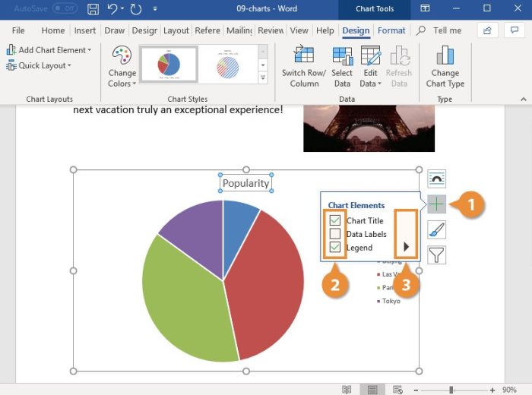This screenshot has height=395, width=532.
Task: Open Add Chart Element dropdown
Action: point(49,50)
